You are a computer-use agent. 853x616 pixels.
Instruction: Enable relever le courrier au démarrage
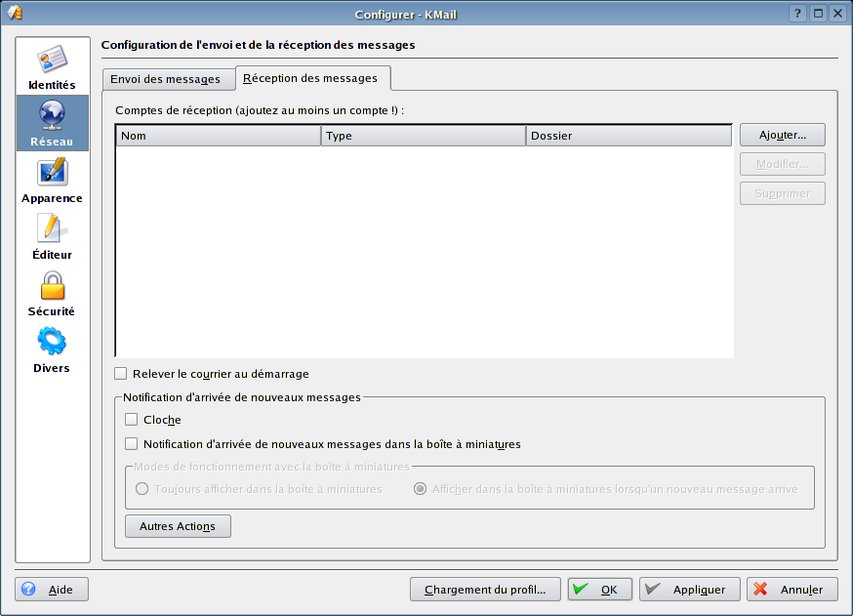point(121,373)
